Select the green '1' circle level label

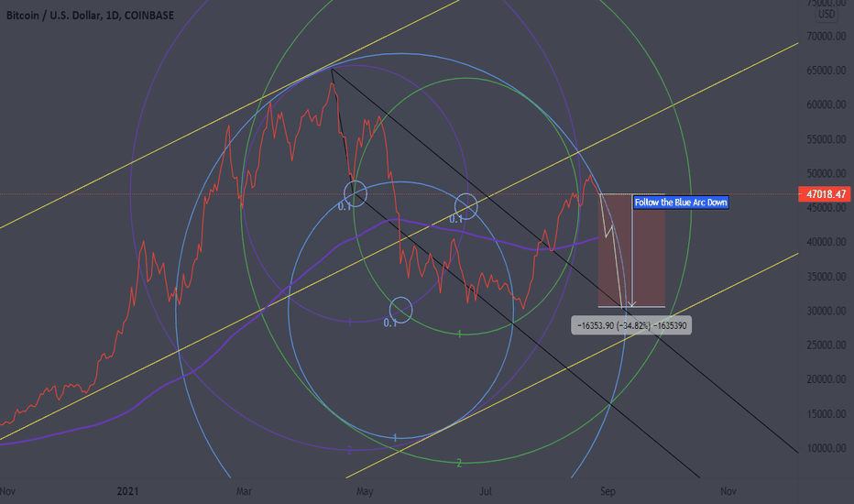tap(460, 334)
